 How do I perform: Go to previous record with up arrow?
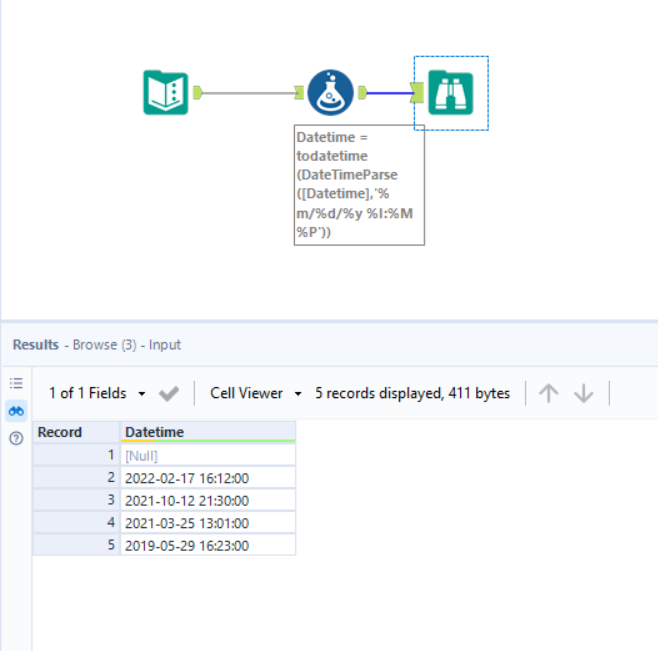[548, 394]
